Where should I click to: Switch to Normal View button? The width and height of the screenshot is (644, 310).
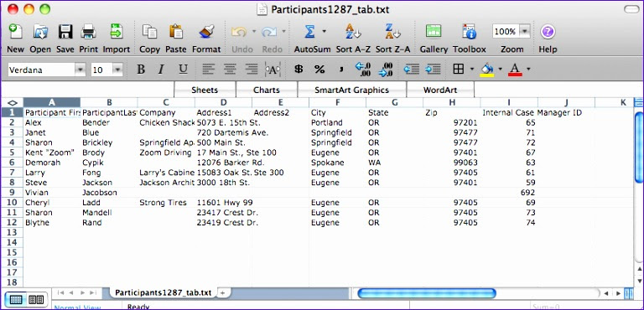(16, 299)
